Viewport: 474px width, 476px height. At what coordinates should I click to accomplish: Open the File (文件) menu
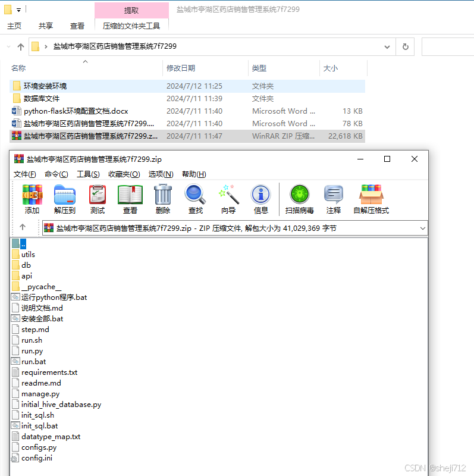(25, 174)
